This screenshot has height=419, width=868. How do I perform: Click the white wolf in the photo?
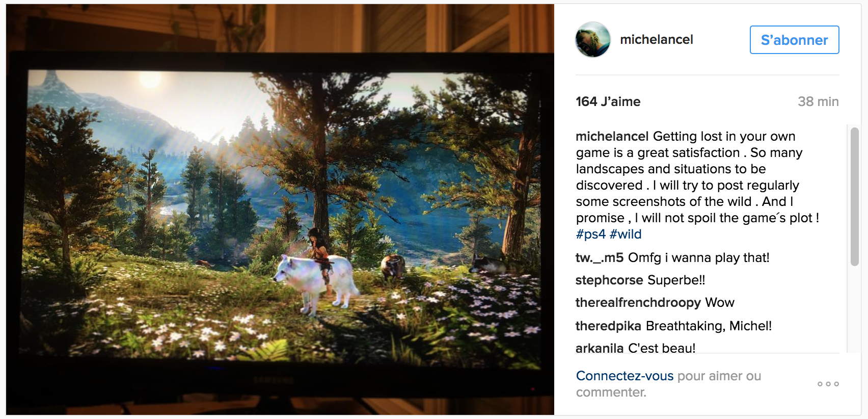click(317, 281)
